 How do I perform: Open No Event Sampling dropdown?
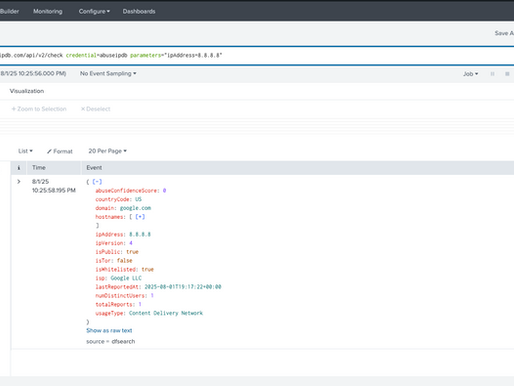click(x=108, y=73)
